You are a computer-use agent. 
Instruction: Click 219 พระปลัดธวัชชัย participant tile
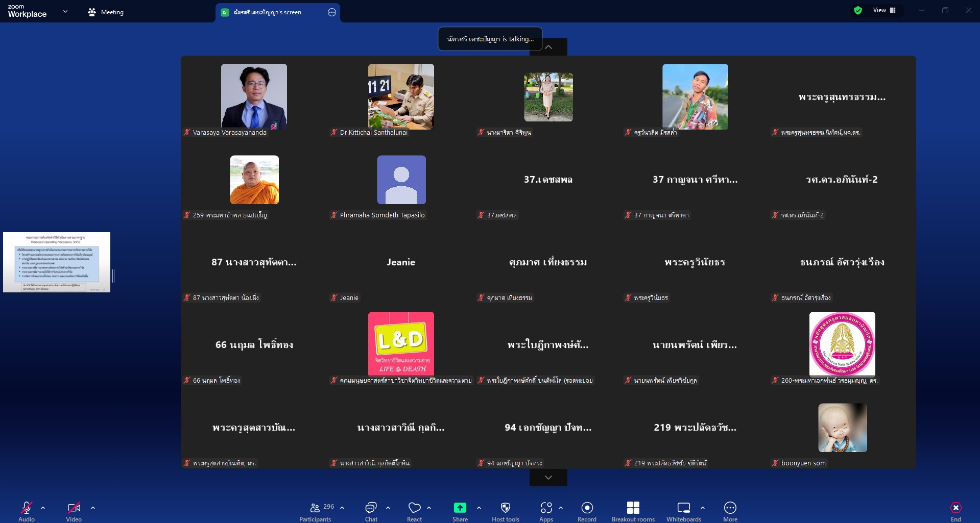[695, 427]
